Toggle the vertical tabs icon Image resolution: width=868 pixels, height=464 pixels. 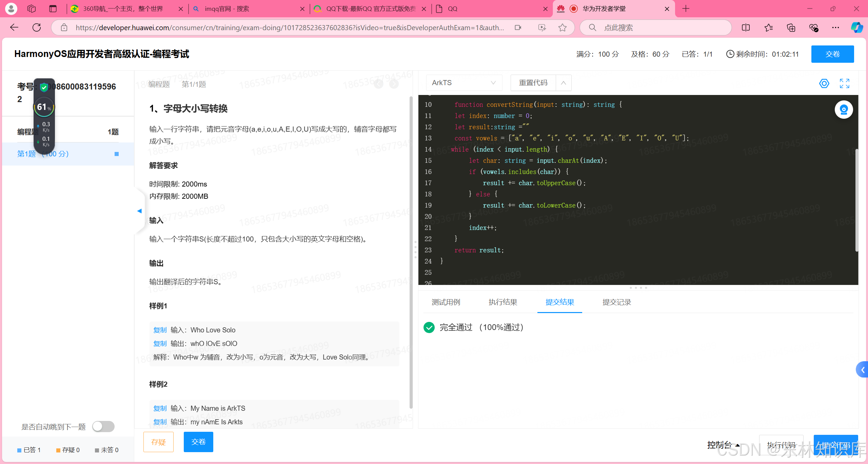coord(53,9)
